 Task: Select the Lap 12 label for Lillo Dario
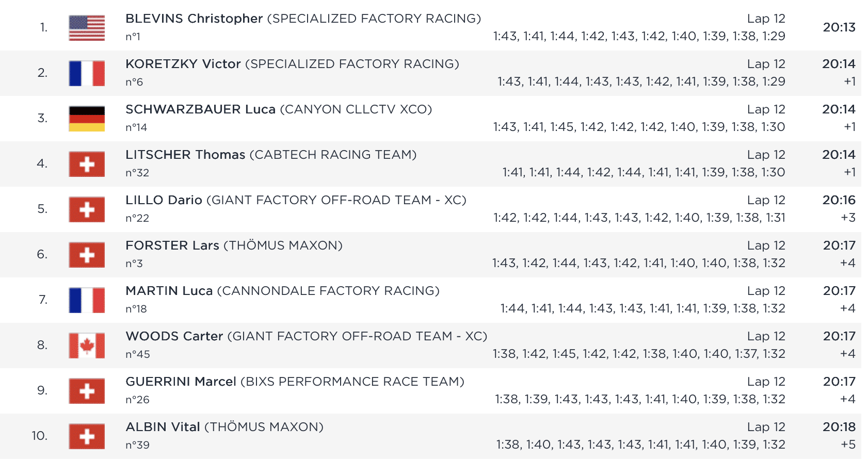pos(766,200)
